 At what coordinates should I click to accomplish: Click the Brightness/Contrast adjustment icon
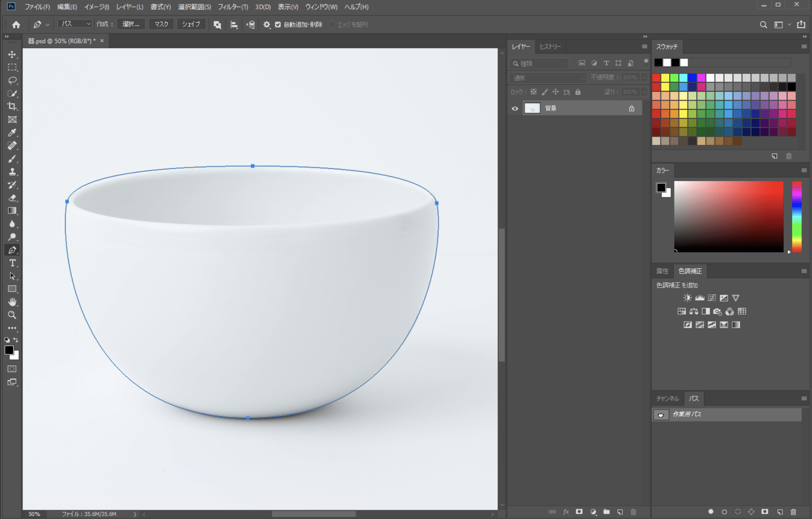click(687, 298)
